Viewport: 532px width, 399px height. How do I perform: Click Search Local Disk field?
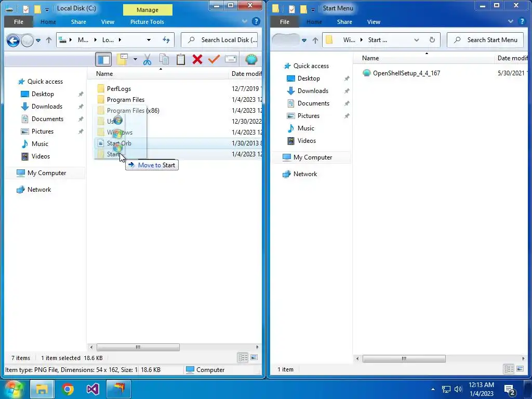click(220, 40)
